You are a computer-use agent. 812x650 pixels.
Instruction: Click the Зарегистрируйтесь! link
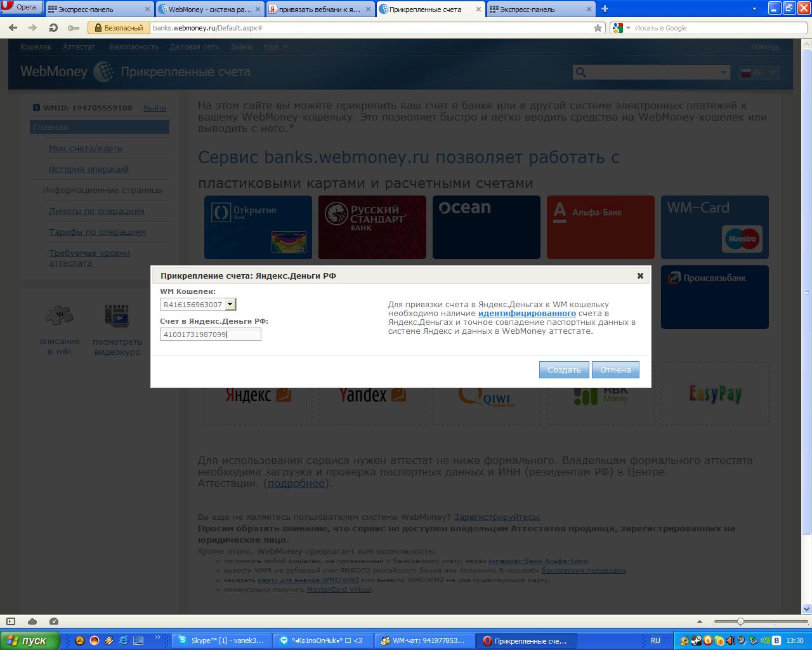tap(497, 517)
